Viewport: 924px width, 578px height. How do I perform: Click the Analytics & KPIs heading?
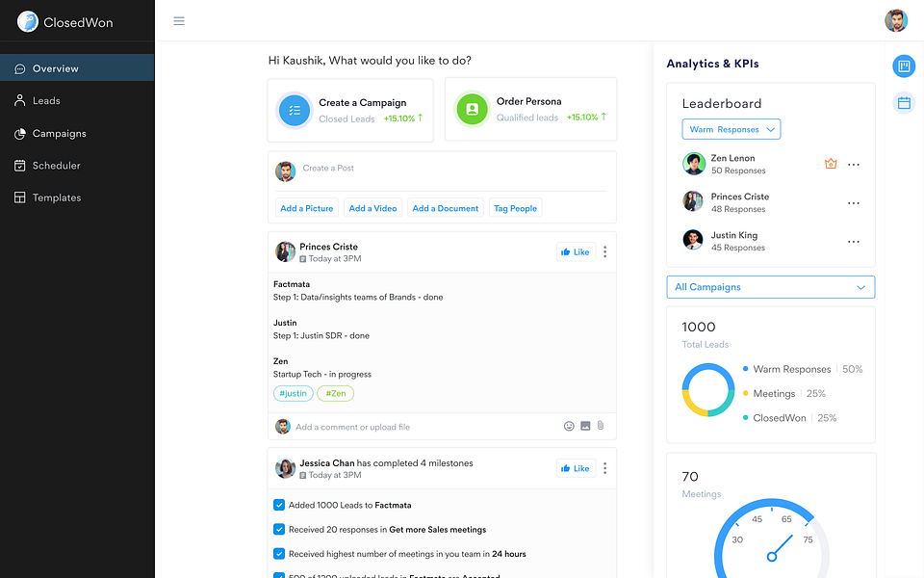click(712, 64)
